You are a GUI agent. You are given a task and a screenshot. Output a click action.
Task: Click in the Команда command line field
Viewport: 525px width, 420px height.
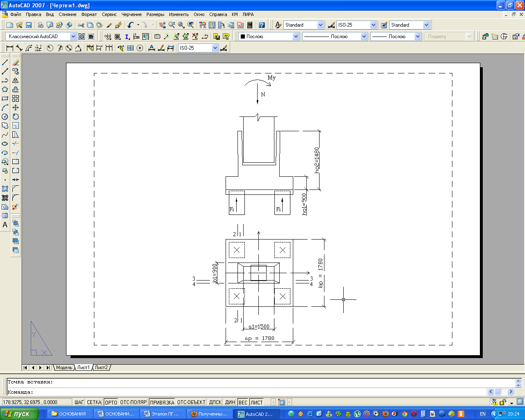tap(246, 392)
